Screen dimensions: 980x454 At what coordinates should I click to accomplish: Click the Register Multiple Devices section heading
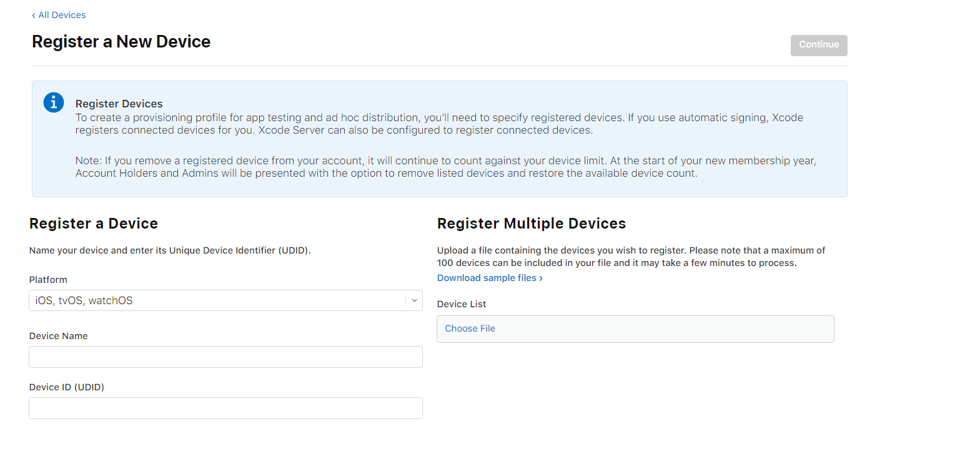(531, 224)
